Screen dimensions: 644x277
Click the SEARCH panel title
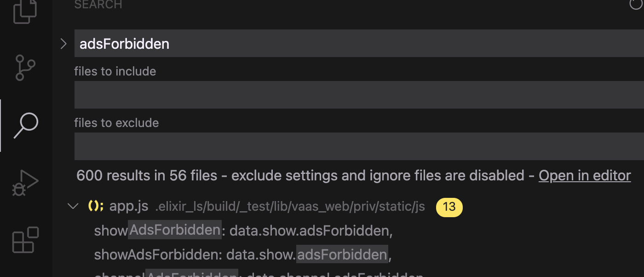[x=98, y=5]
